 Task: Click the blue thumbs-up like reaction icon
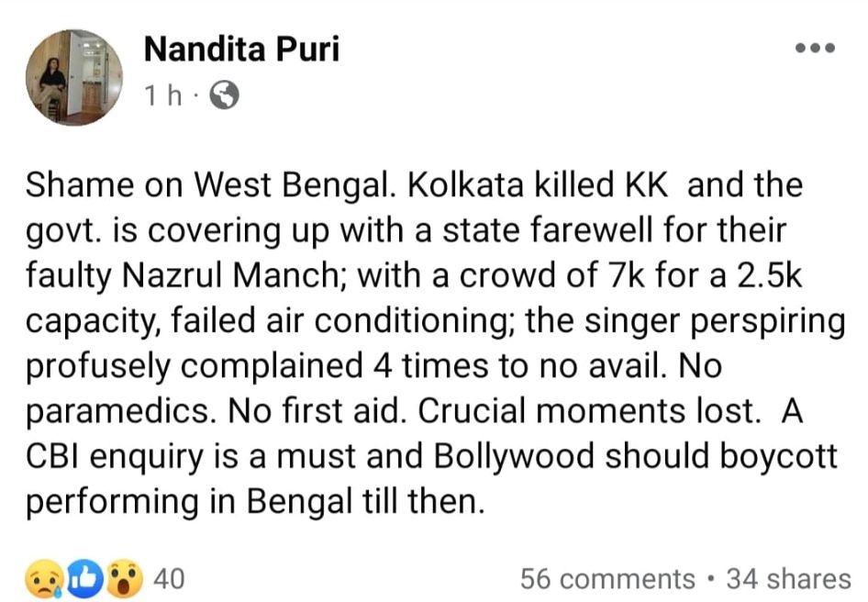coord(83,579)
